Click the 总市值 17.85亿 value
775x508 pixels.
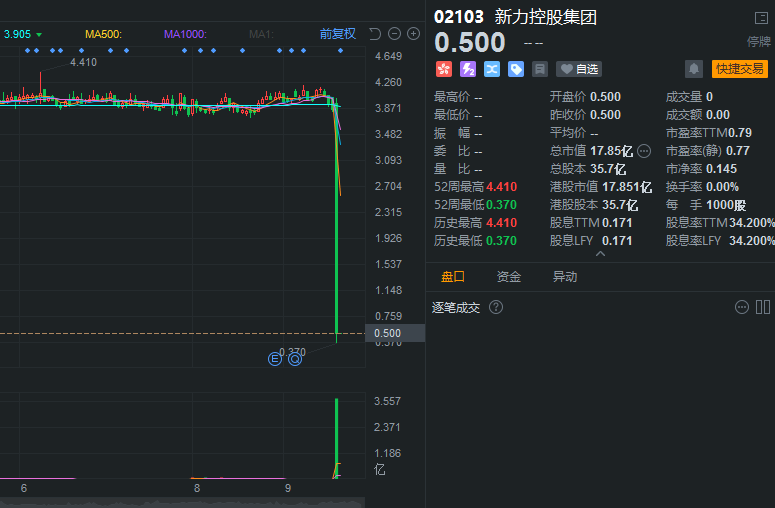[x=611, y=151]
